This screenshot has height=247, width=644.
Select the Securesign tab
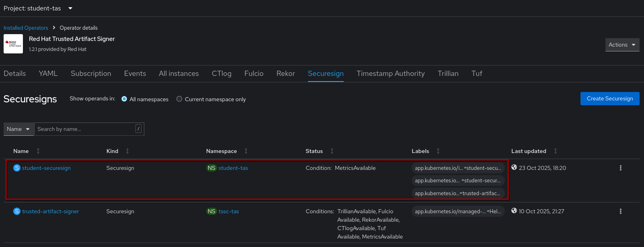click(326, 73)
